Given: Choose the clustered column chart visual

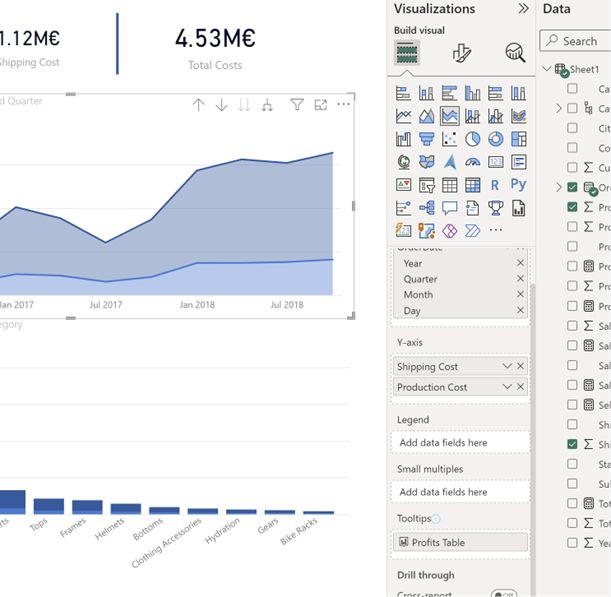Looking at the screenshot, I should click(x=473, y=93).
